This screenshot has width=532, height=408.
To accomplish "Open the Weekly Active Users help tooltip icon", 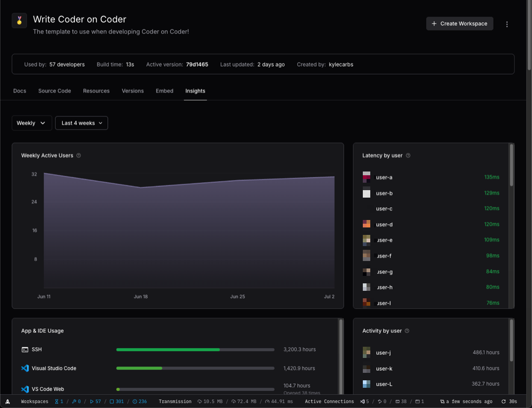I will 78,155.
